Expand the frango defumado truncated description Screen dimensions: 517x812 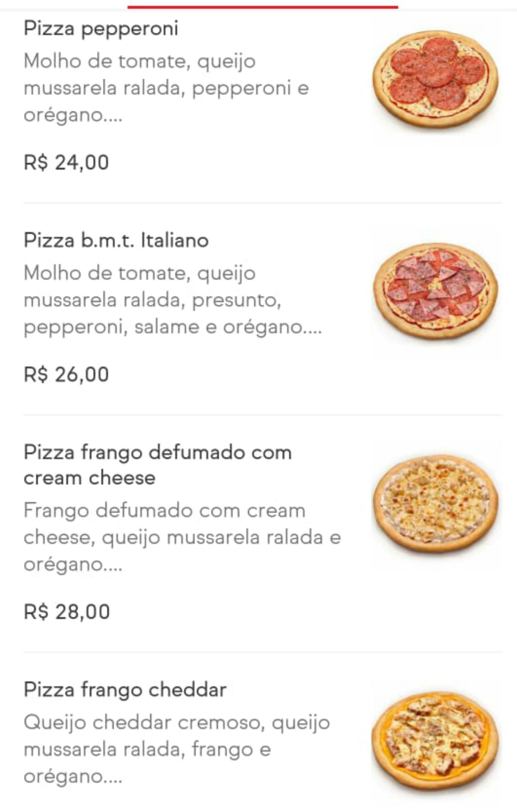coord(182,537)
